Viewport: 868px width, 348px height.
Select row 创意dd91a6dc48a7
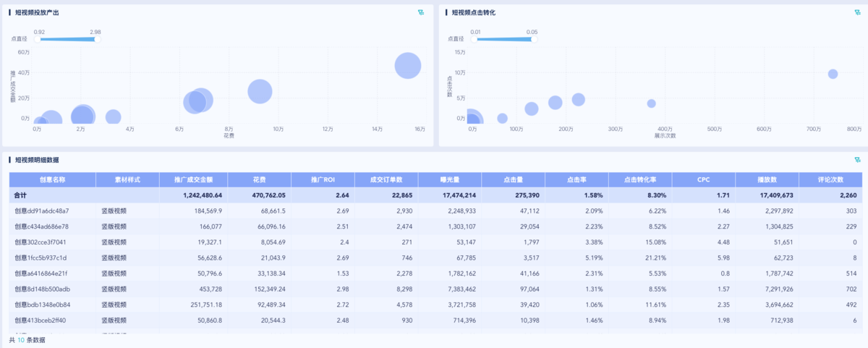(x=42, y=211)
